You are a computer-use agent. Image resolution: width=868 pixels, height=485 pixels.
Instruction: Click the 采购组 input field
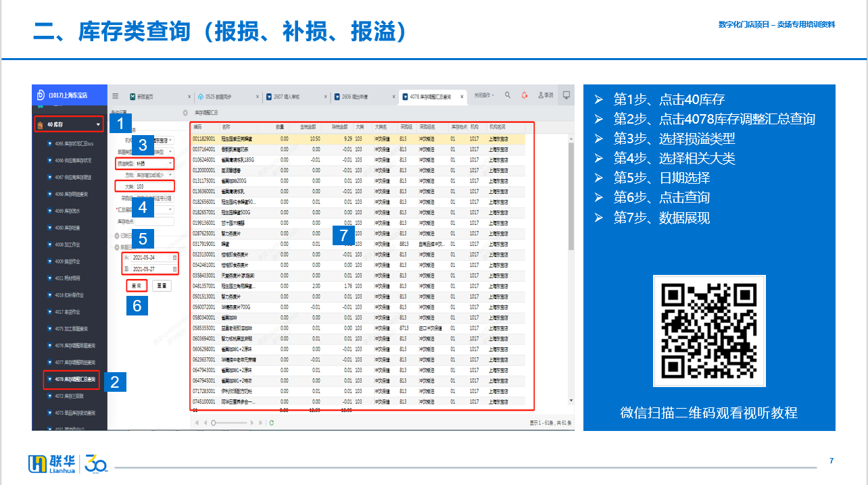(x=153, y=199)
